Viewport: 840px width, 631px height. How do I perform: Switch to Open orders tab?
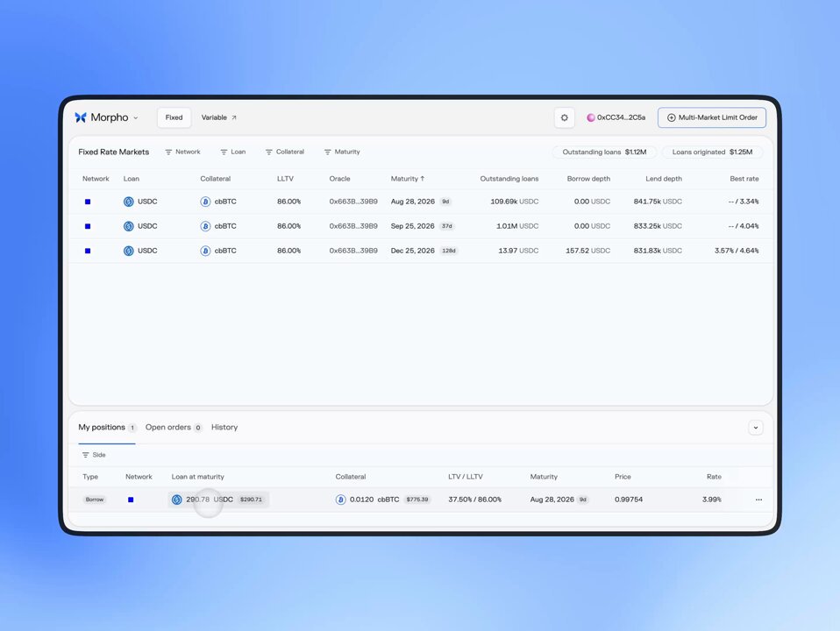click(174, 428)
